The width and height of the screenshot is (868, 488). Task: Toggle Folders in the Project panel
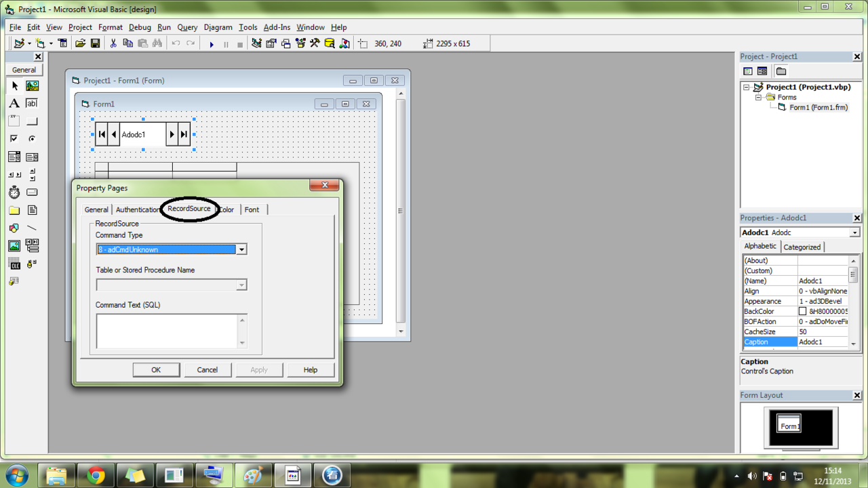[x=781, y=71]
